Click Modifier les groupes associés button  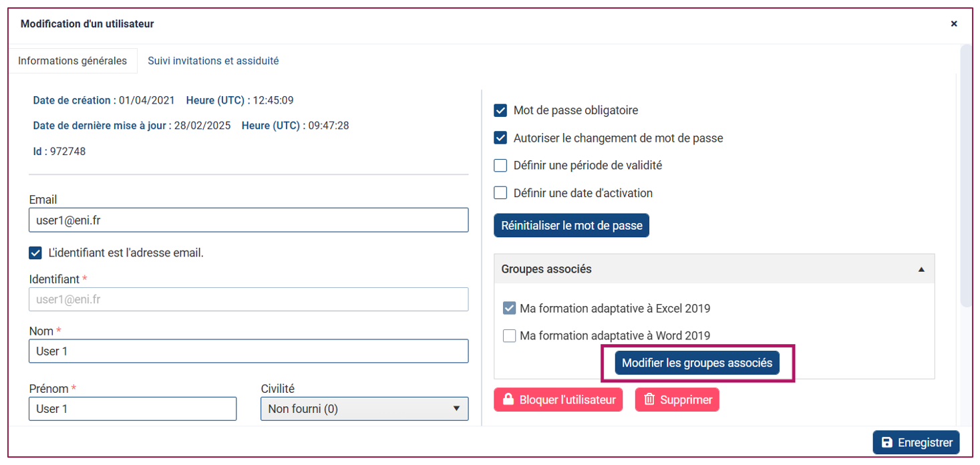click(x=697, y=363)
